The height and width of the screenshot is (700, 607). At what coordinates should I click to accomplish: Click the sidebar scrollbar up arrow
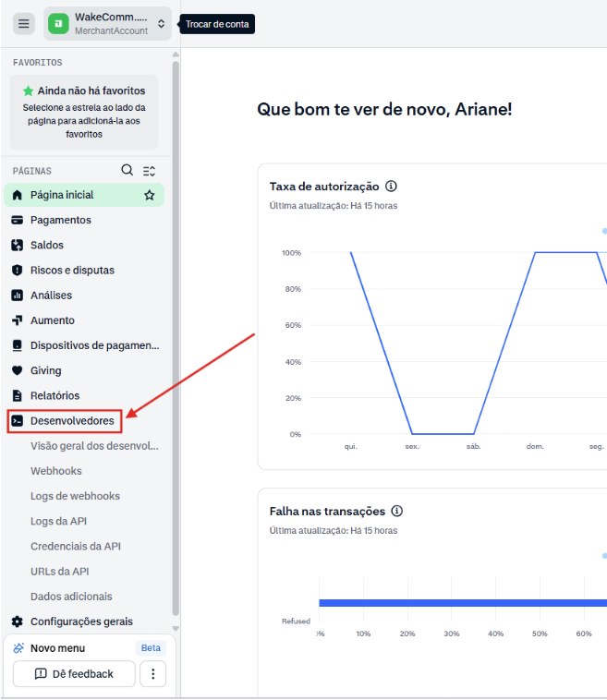pos(176,54)
